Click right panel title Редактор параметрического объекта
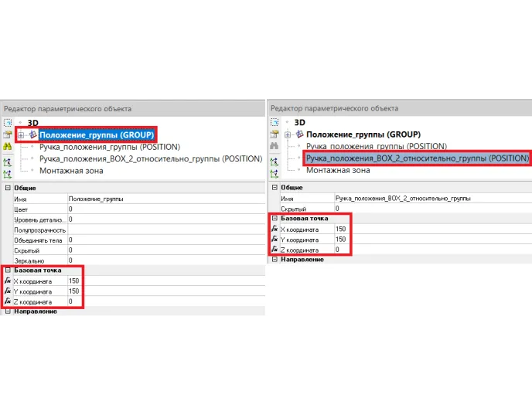This screenshot has width=532, height=415. point(334,108)
